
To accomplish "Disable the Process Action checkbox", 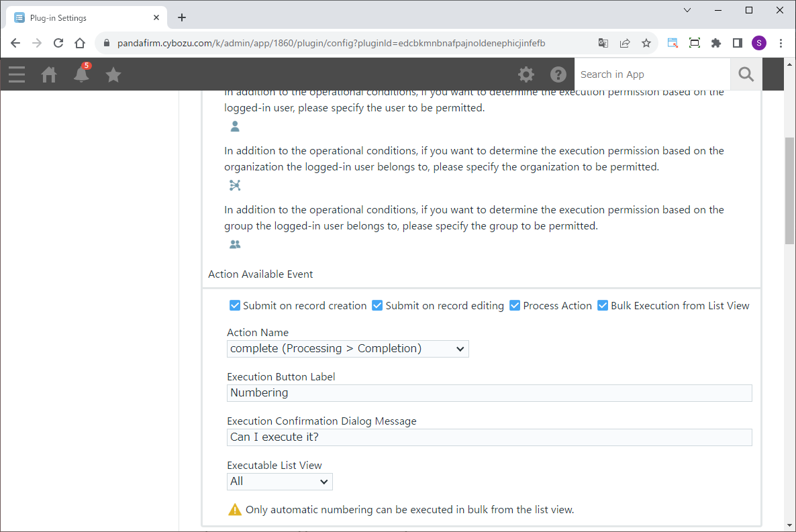I will tap(515, 305).
